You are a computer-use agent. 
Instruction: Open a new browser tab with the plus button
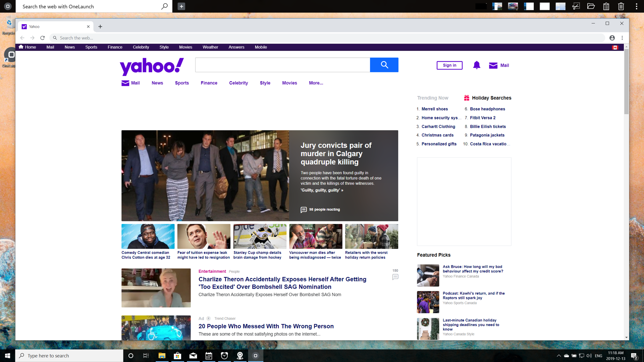click(x=100, y=26)
